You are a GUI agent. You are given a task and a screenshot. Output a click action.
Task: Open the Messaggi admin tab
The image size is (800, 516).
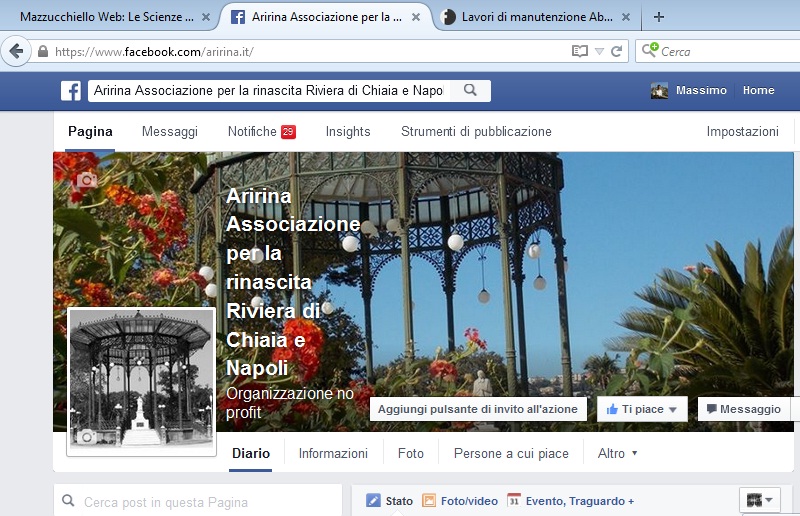click(x=170, y=132)
